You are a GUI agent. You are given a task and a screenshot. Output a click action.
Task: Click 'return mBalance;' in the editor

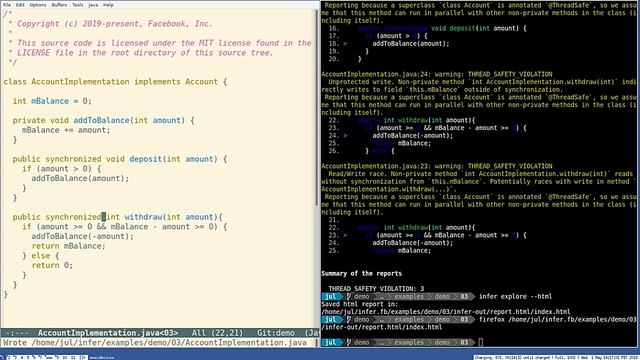pyautogui.click(x=69, y=246)
